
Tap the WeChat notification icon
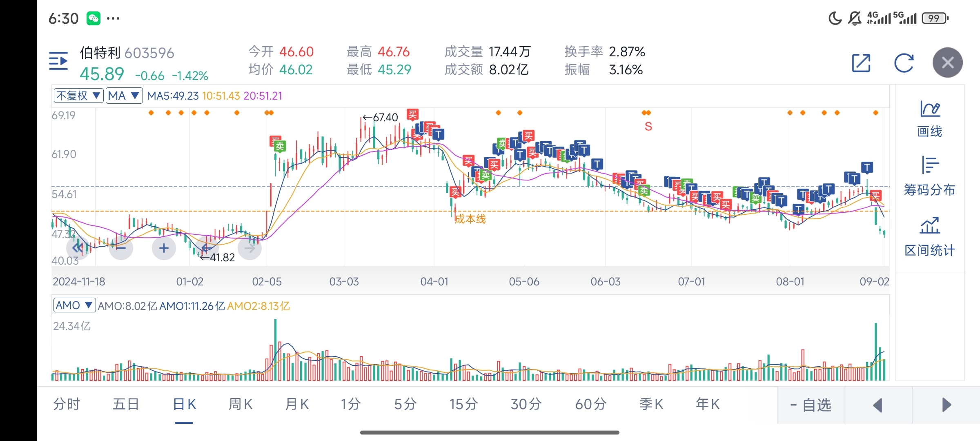[x=94, y=18]
